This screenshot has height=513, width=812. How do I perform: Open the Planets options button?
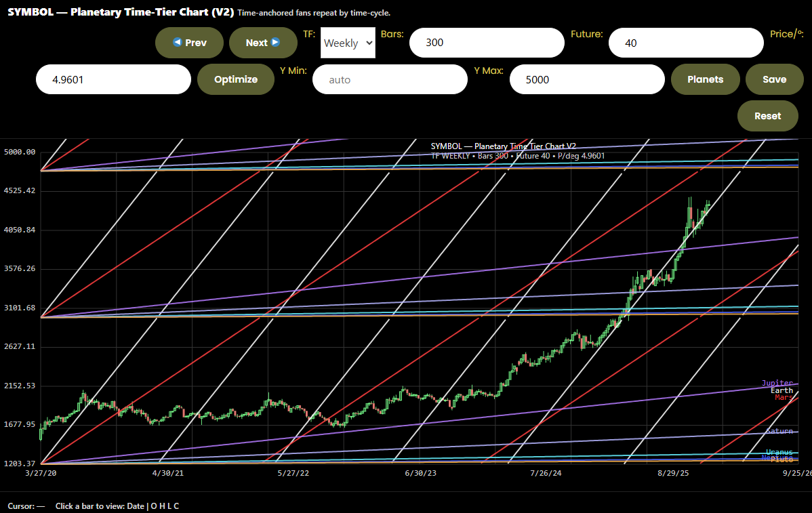click(x=705, y=79)
